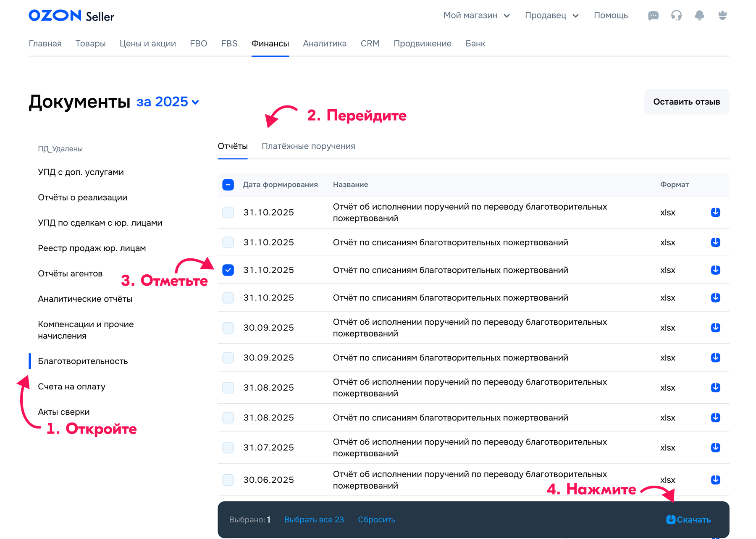
Task: Download the checked 31.10.2025 report
Action: click(x=716, y=270)
